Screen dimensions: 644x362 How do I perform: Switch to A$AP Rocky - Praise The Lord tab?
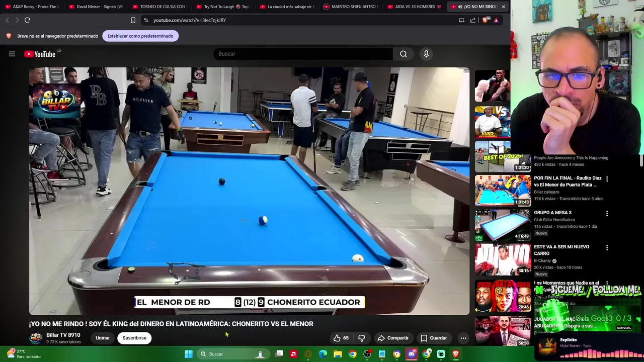point(32,7)
